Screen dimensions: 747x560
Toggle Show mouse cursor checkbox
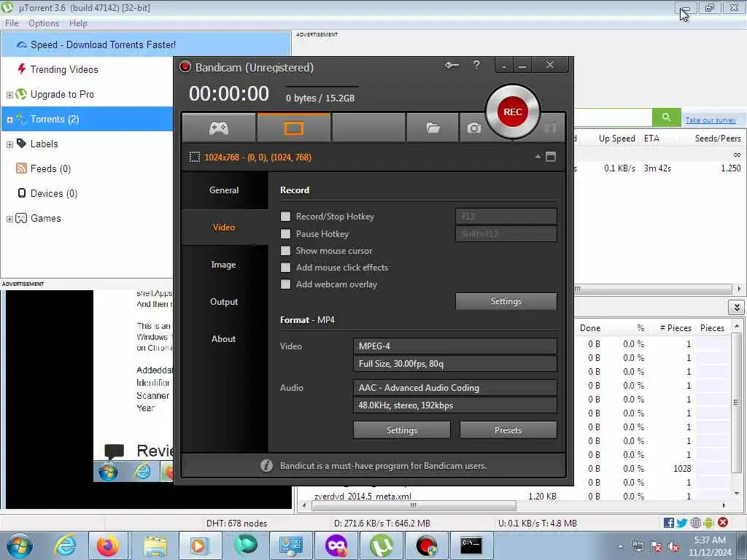(x=285, y=251)
